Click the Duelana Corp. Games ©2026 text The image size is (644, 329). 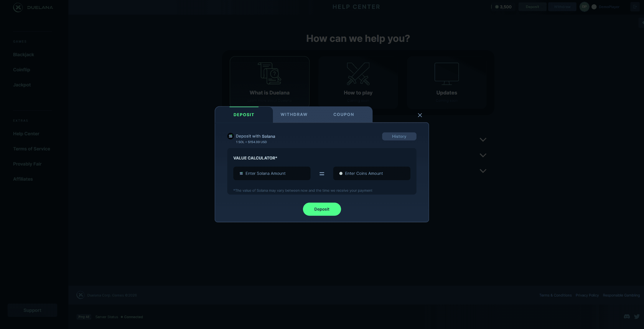click(x=112, y=295)
